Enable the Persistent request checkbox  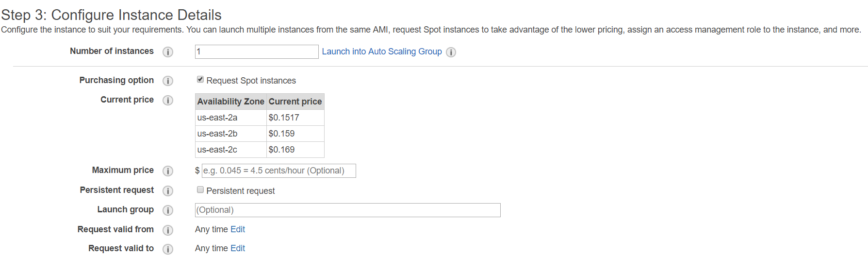[200, 189]
